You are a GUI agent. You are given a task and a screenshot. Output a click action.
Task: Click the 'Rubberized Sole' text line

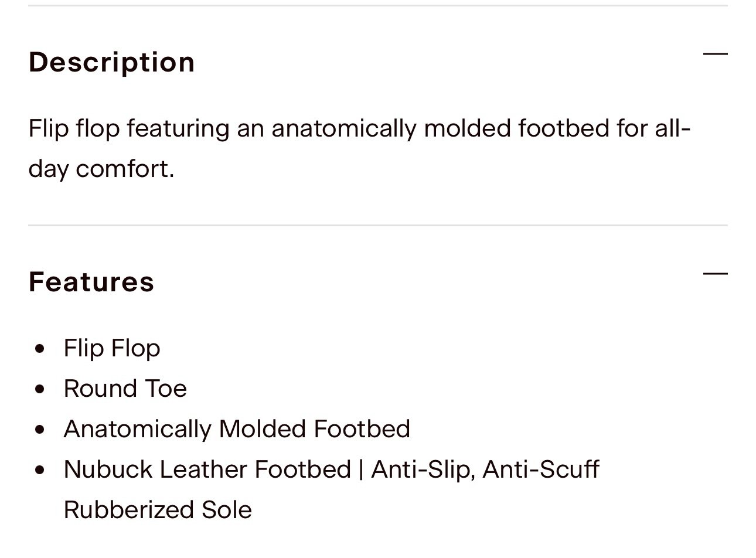click(x=158, y=510)
